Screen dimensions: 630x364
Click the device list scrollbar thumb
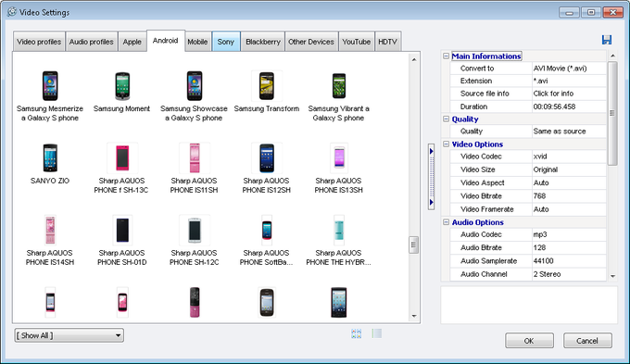coord(414,245)
